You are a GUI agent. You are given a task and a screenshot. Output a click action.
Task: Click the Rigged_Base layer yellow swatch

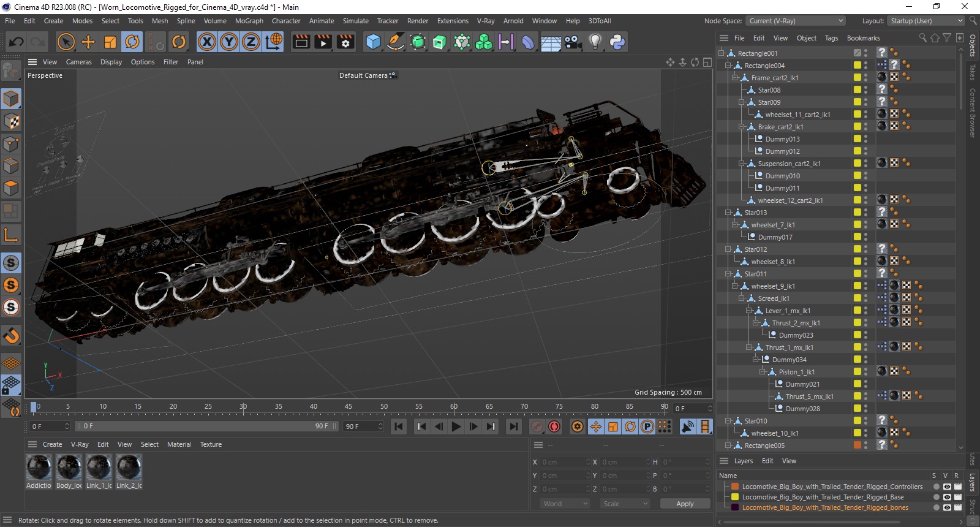click(735, 497)
